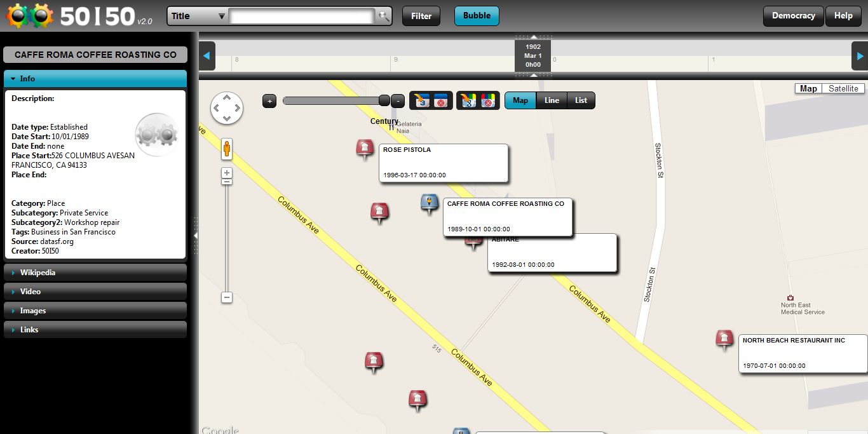Toggle the Bubble labels button

click(477, 16)
